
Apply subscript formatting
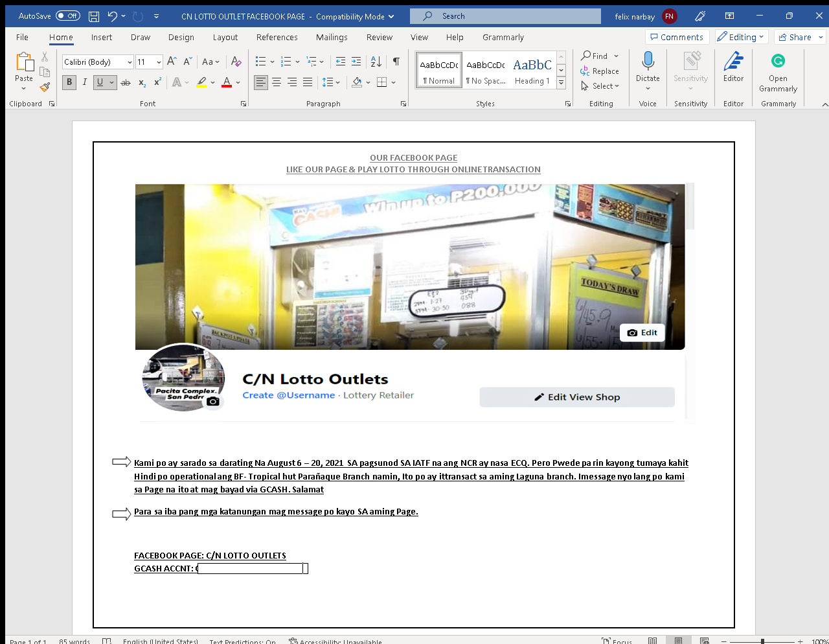[x=142, y=82]
